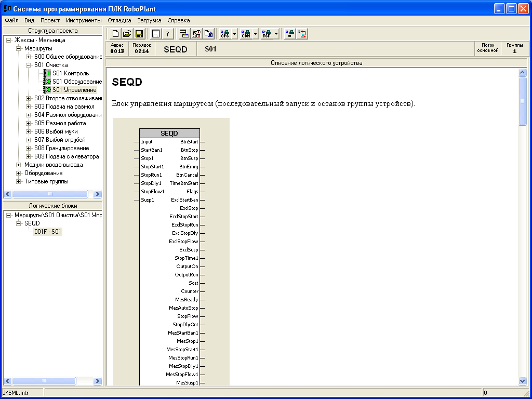Open the dropdown arrow next to OPC
532x399 pixels.
235,34
